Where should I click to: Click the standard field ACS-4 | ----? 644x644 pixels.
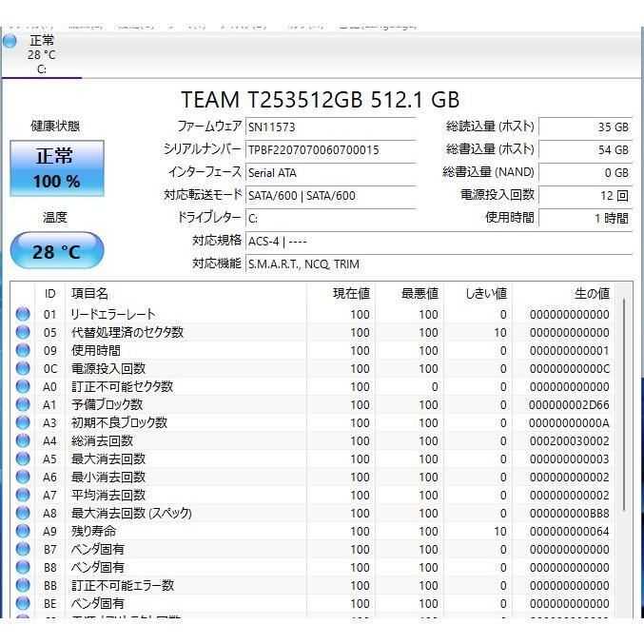pos(439,241)
